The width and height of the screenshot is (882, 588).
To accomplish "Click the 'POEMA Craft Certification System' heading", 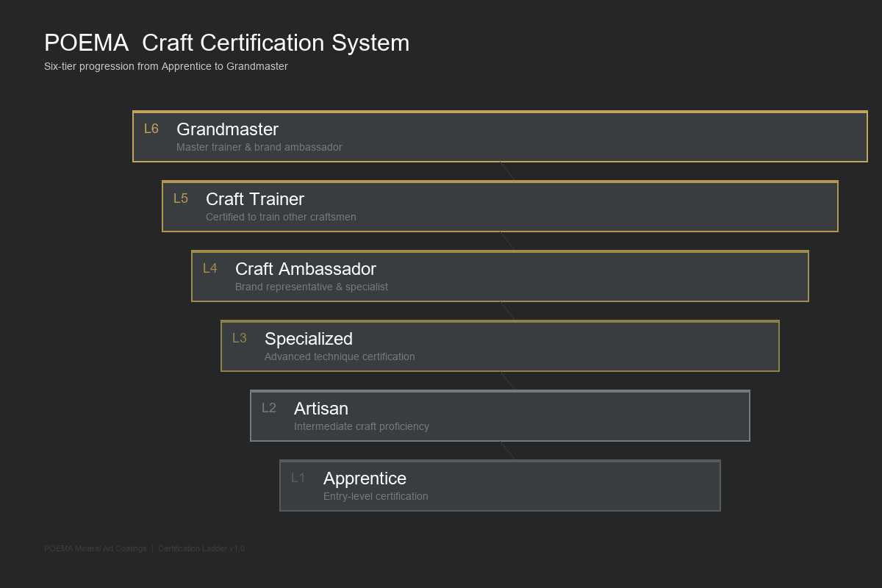I will click(x=226, y=43).
